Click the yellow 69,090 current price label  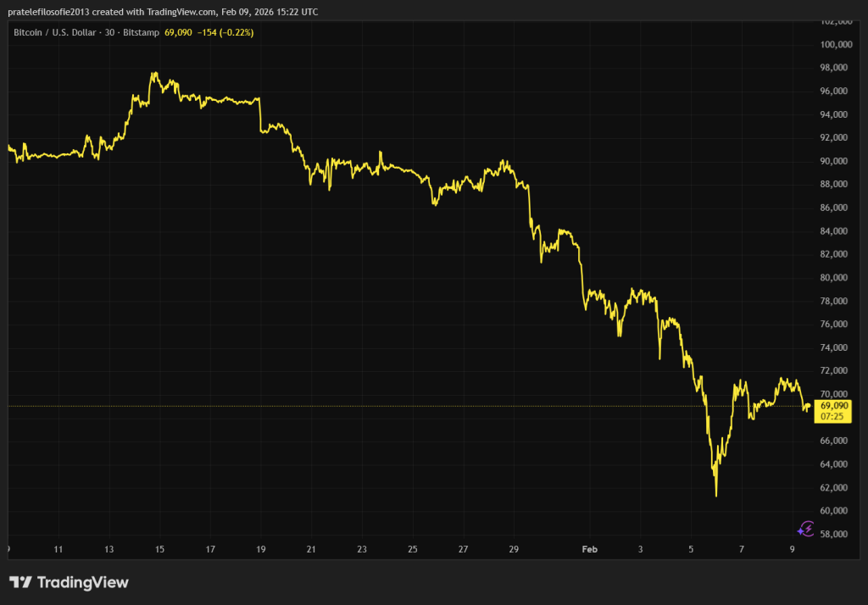click(x=835, y=406)
